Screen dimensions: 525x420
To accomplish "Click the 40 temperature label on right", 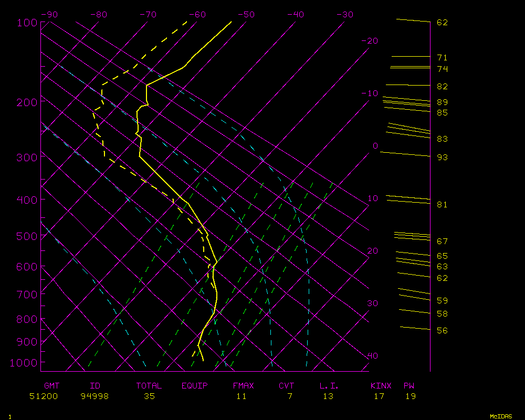I will click(x=372, y=356).
